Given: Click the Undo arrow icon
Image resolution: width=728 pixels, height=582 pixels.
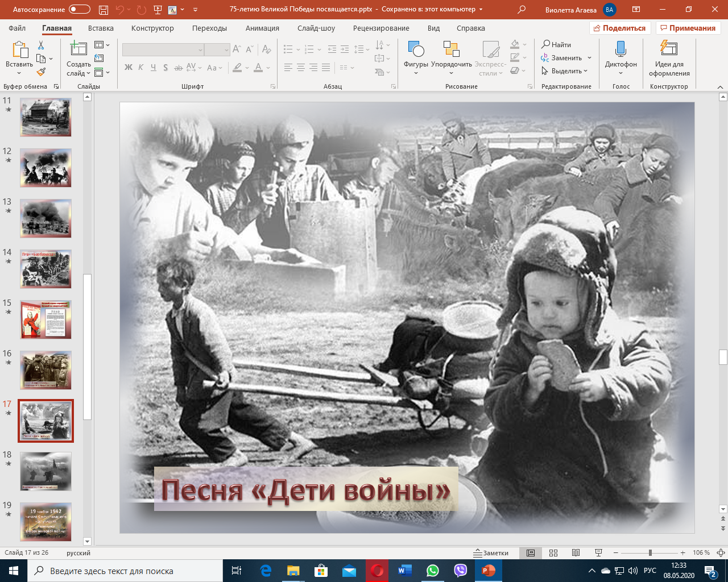Looking at the screenshot, I should (x=120, y=10).
